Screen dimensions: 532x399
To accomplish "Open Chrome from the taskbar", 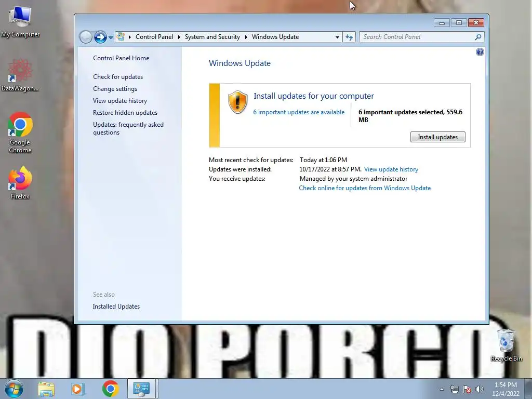I will tap(110, 389).
